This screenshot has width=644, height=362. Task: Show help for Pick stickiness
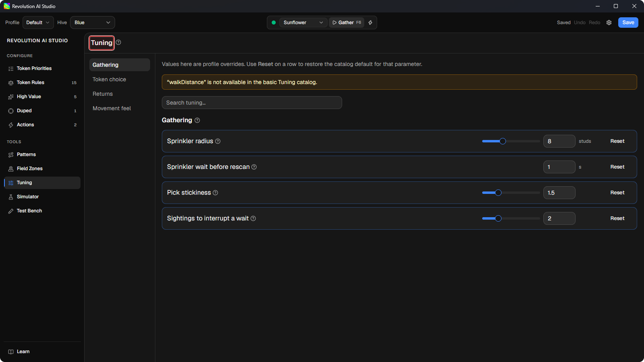point(215,193)
